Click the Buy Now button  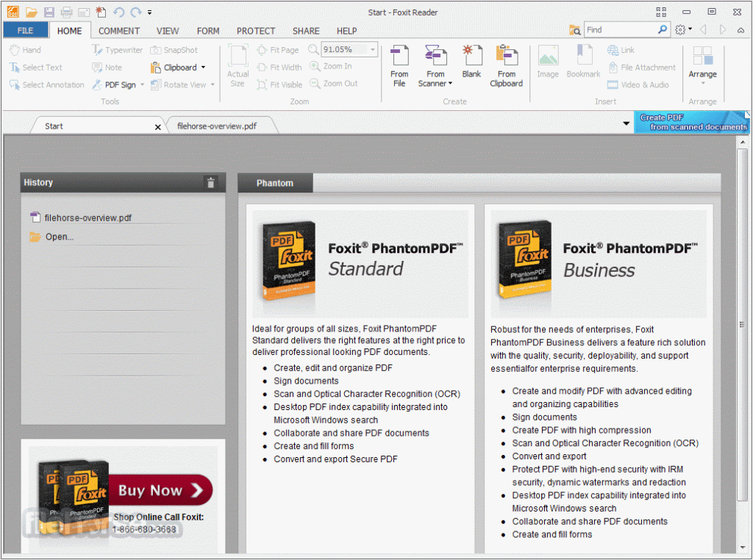point(160,490)
